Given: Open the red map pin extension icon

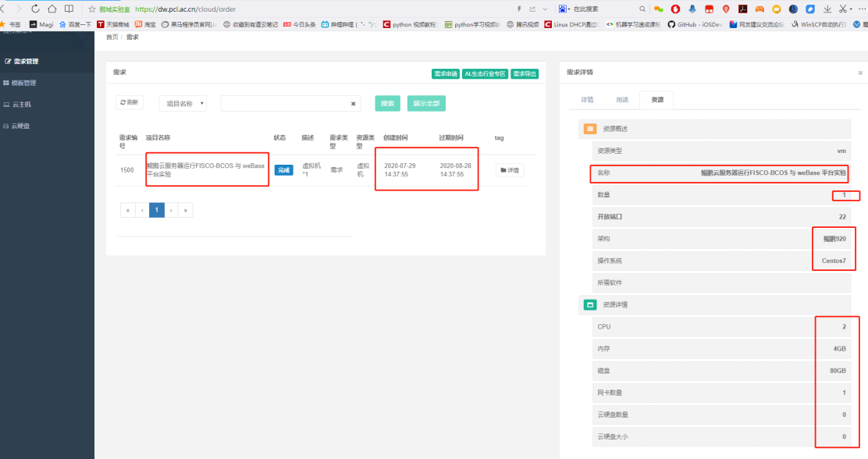Looking at the screenshot, I should [726, 9].
